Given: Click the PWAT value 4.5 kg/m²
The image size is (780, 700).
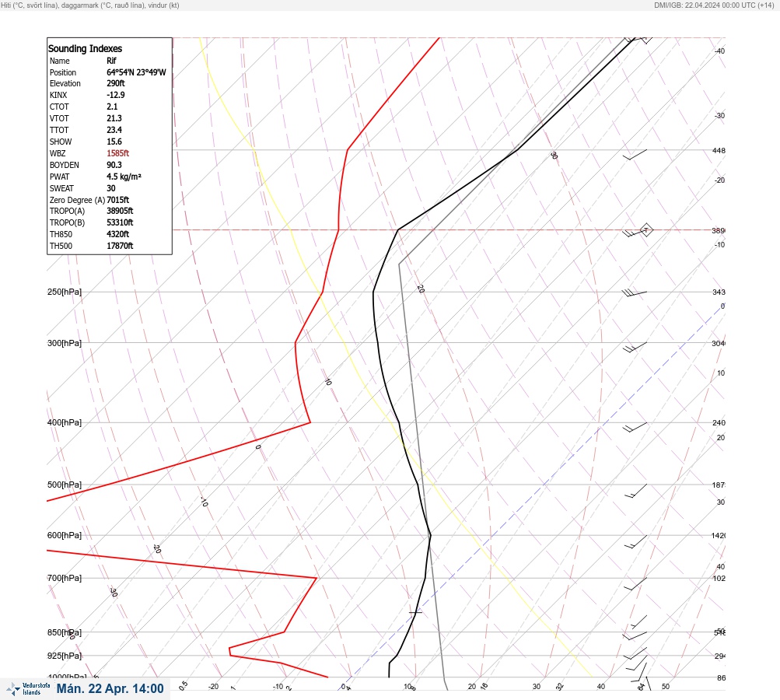Looking at the screenshot, I should pos(124,177).
